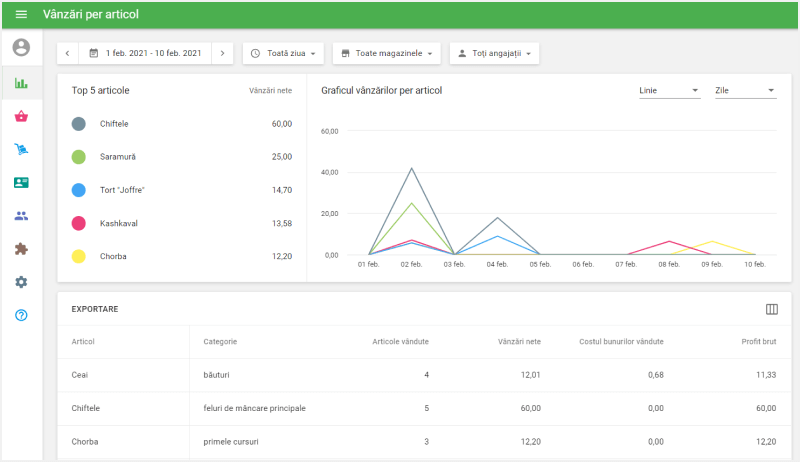Click the gray Chiftele color swatch
This screenshot has height=462, width=800.
point(79,124)
